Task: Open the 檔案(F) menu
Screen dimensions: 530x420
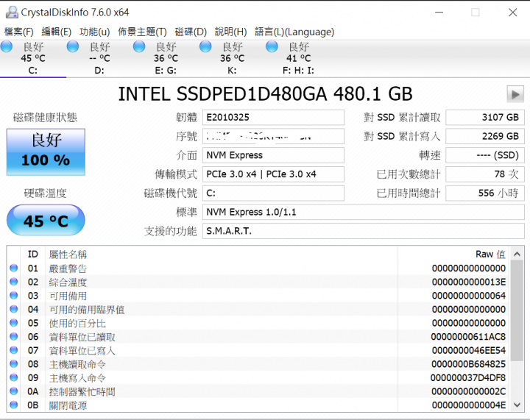Action: pyautogui.click(x=19, y=32)
